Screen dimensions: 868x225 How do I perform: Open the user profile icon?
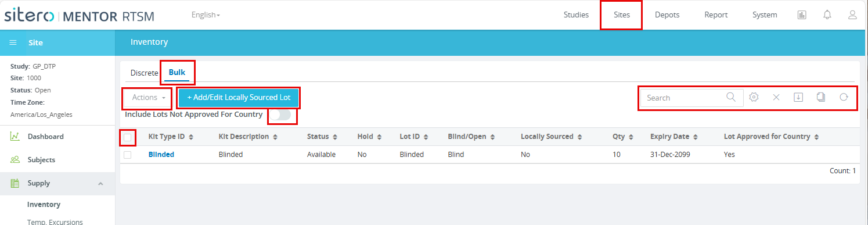click(852, 15)
